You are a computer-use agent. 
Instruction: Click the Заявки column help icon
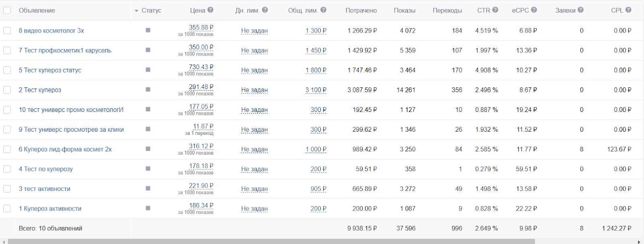pos(580,10)
